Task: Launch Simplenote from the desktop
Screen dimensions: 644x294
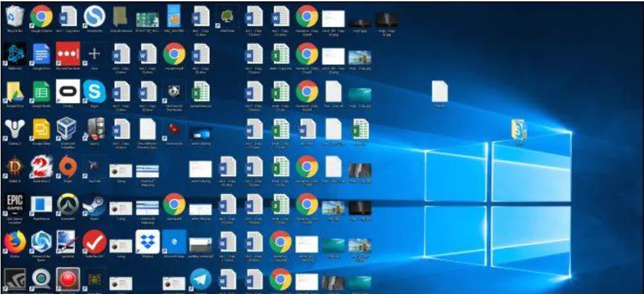Action: tap(94, 16)
